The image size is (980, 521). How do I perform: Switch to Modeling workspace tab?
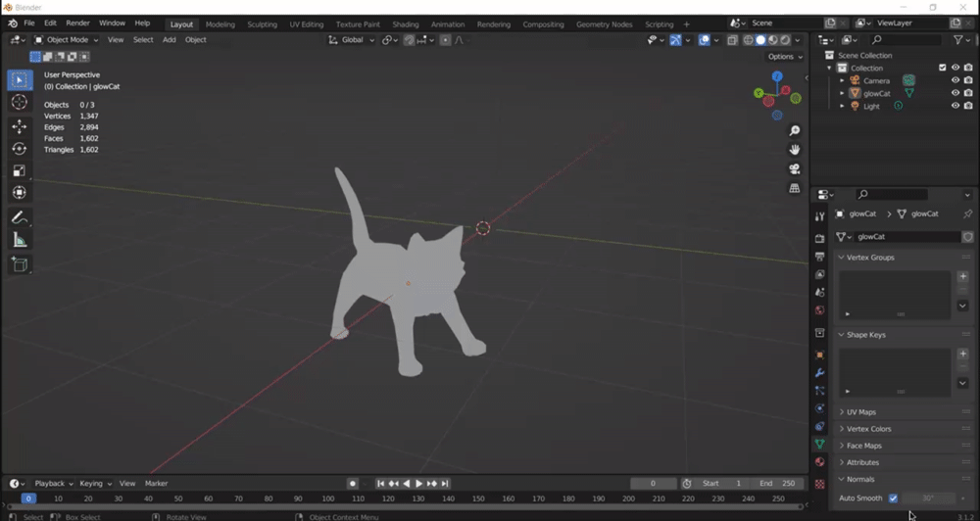click(x=220, y=24)
